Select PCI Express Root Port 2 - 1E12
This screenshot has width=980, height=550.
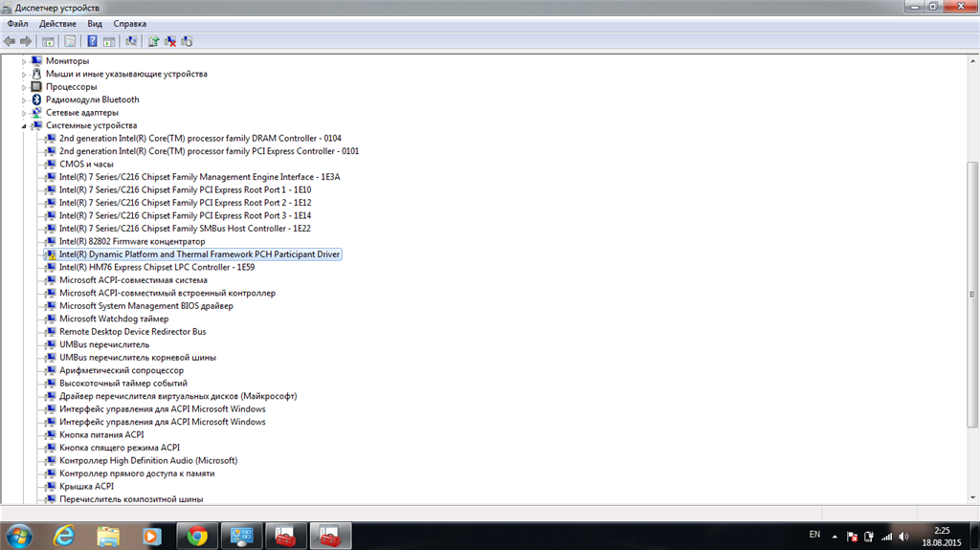click(185, 203)
